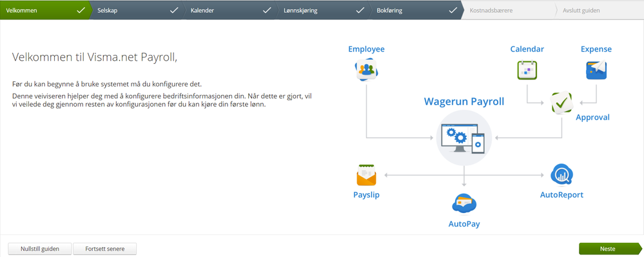This screenshot has height=257, width=644.
Task: Click the Fortsett senere button
Action: pos(104,249)
